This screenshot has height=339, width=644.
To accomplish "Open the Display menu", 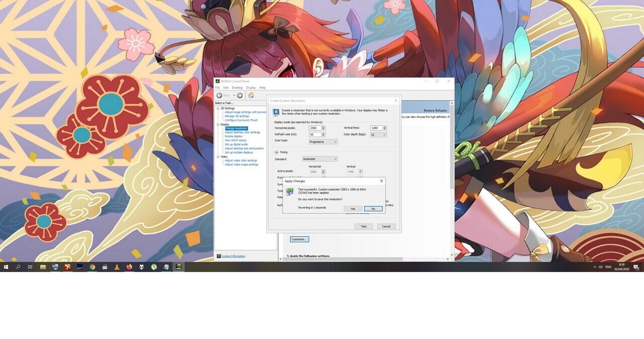I will 251,87.
